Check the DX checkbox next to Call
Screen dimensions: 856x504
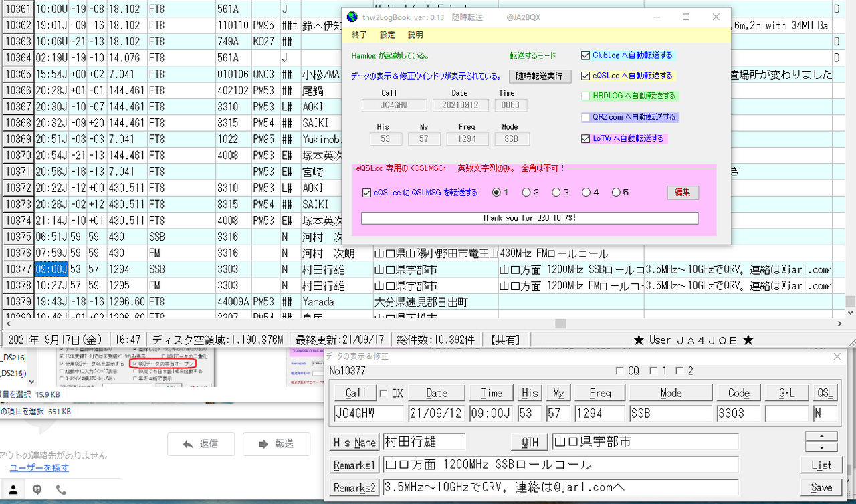coord(383,393)
